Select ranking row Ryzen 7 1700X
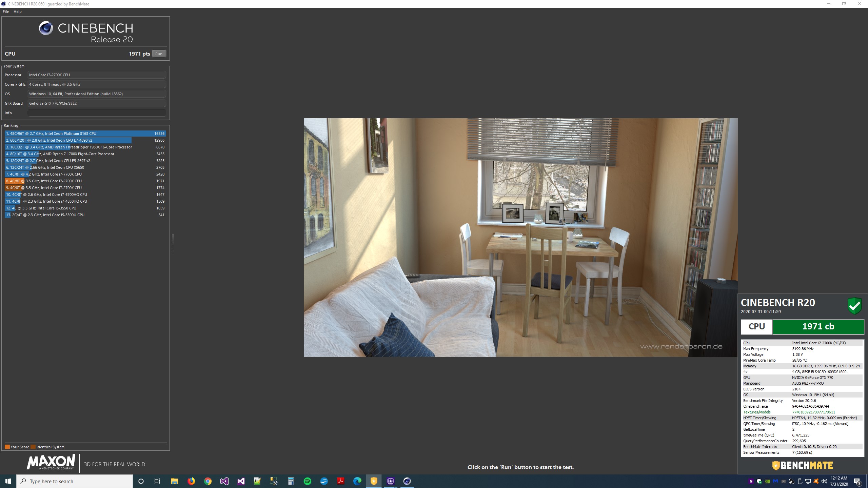 (x=85, y=154)
